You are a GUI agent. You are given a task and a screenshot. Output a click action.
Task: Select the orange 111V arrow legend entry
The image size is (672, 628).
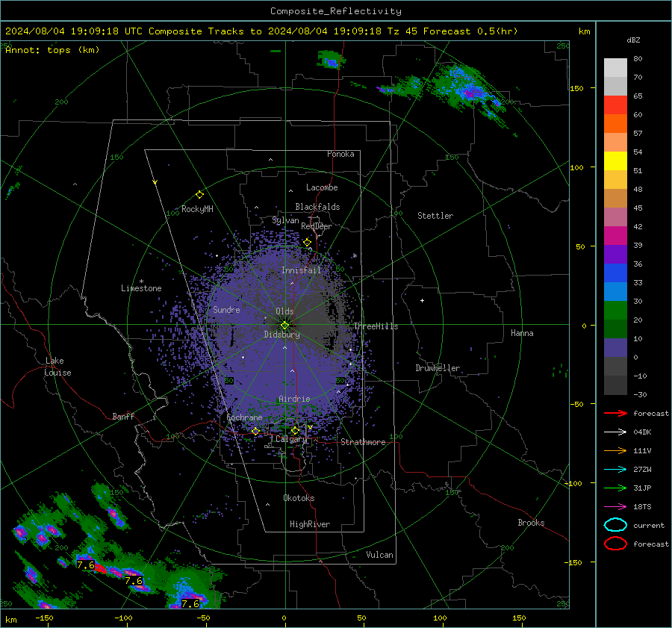[x=615, y=450]
